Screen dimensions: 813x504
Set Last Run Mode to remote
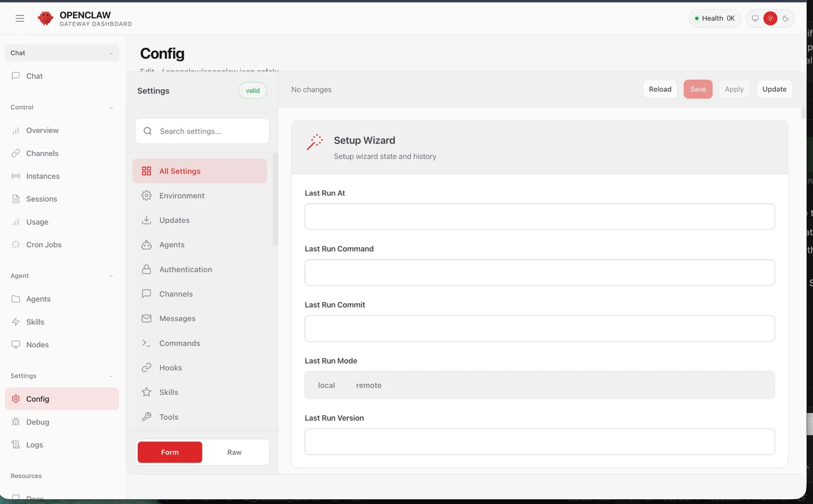[x=369, y=385]
